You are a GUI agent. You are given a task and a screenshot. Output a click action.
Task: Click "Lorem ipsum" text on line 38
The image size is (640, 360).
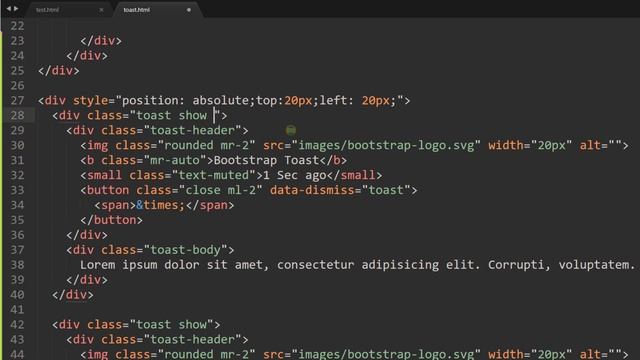pyautogui.click(x=118, y=265)
